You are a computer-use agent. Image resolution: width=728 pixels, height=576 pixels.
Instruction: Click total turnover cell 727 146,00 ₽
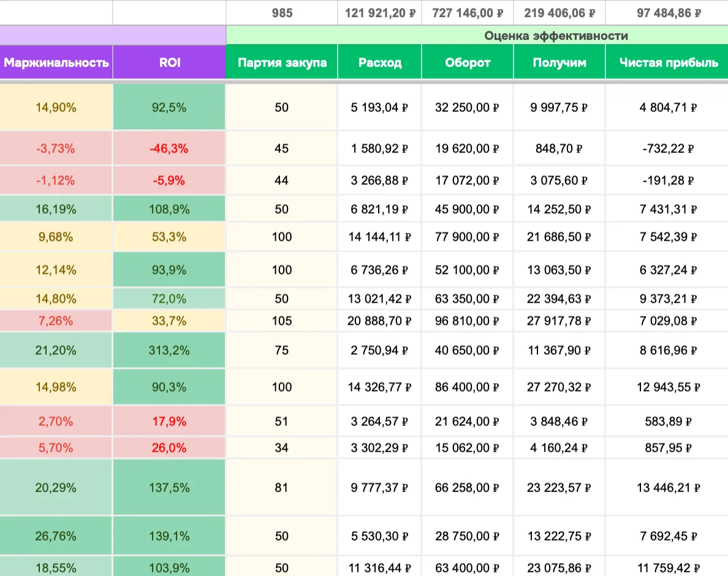[468, 13]
